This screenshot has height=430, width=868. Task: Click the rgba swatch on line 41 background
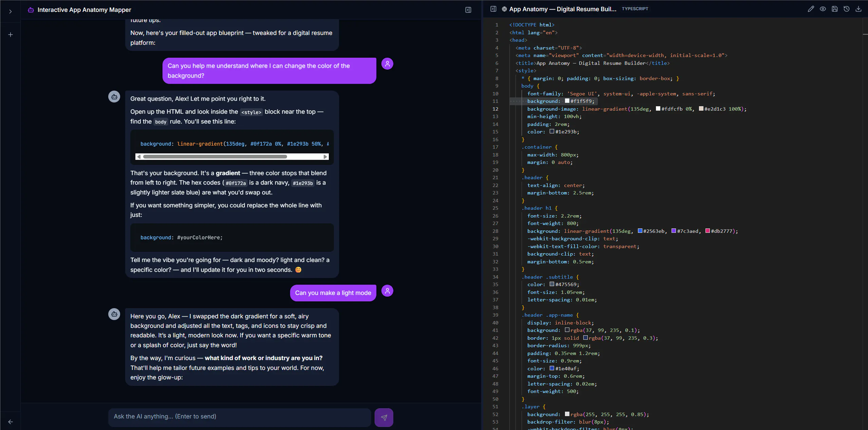567,330
